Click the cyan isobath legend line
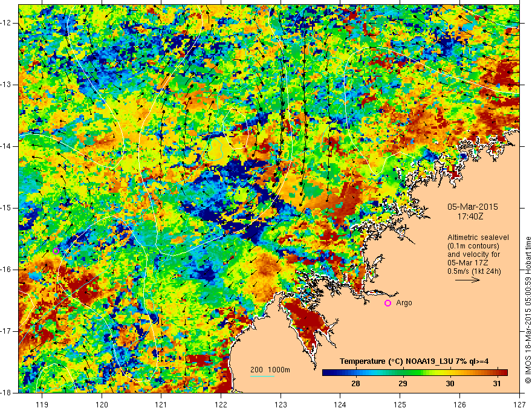This screenshot has height=411, width=532. 262,376
